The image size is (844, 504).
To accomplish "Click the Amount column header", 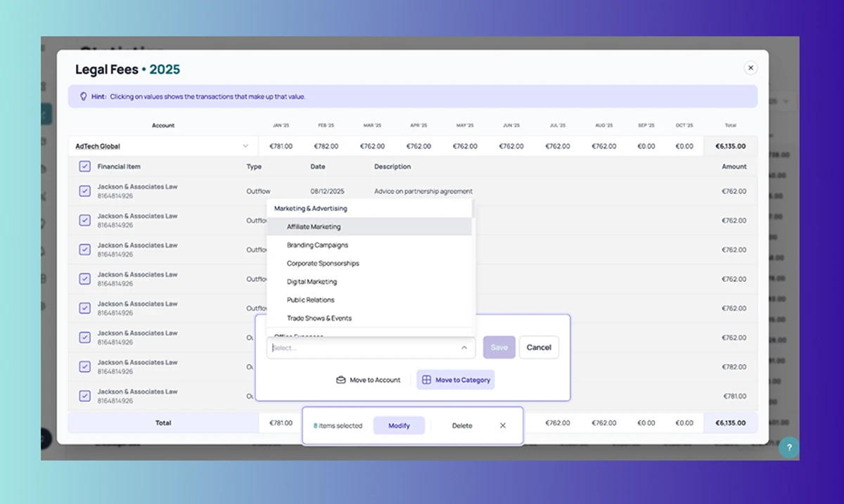I will pyautogui.click(x=734, y=167).
